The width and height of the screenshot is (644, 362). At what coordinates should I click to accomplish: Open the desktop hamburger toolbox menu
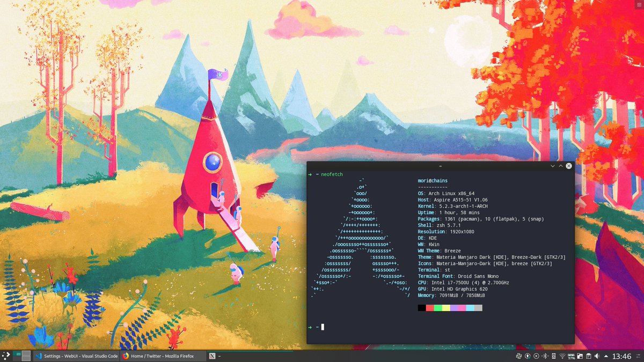click(639, 4)
